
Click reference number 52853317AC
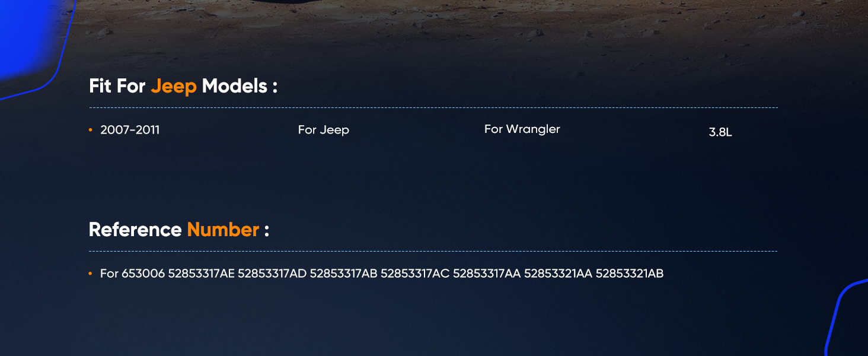point(415,274)
